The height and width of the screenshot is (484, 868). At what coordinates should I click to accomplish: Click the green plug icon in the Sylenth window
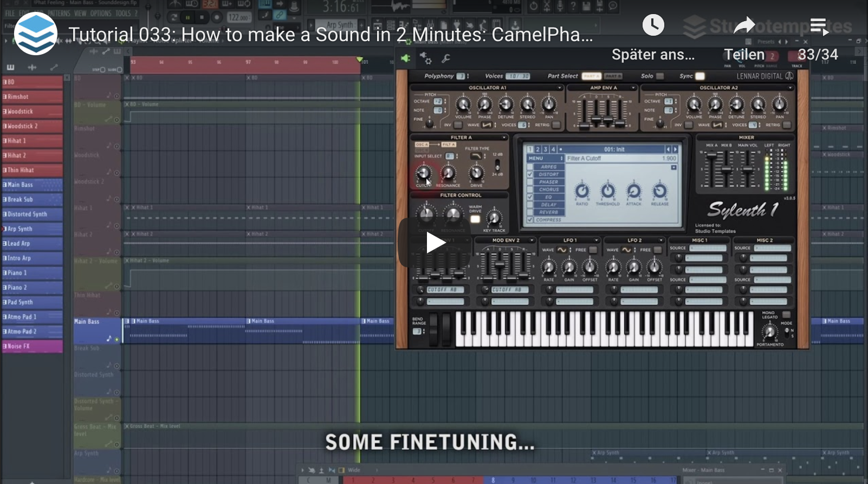tap(405, 58)
